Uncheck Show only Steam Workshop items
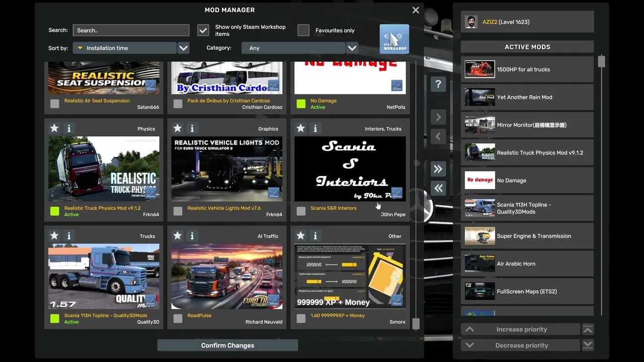The width and height of the screenshot is (644, 362). click(203, 30)
